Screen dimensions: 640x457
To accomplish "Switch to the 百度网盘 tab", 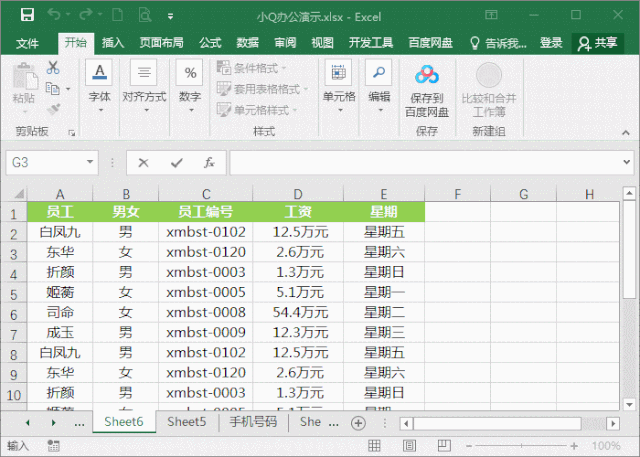I will click(431, 42).
